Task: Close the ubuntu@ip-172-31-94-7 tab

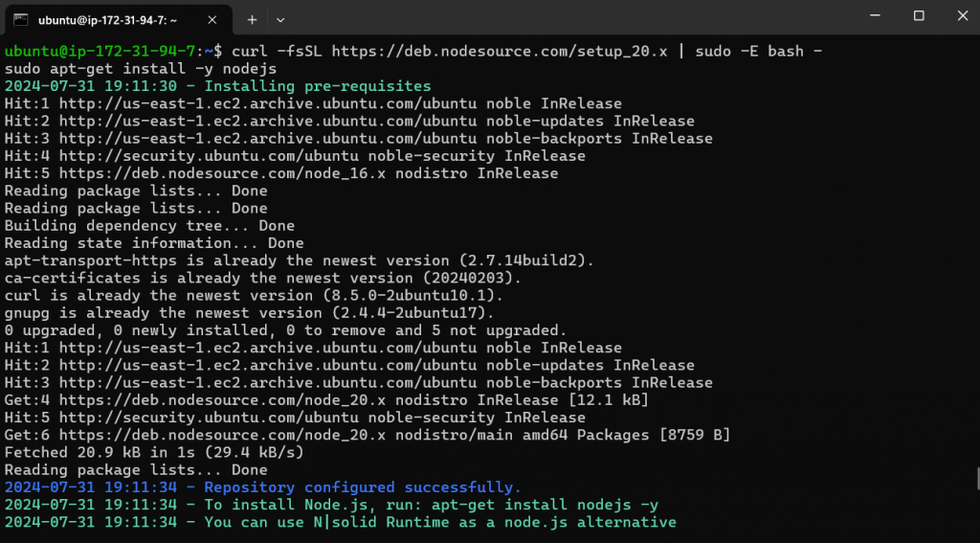Action: coord(212,20)
